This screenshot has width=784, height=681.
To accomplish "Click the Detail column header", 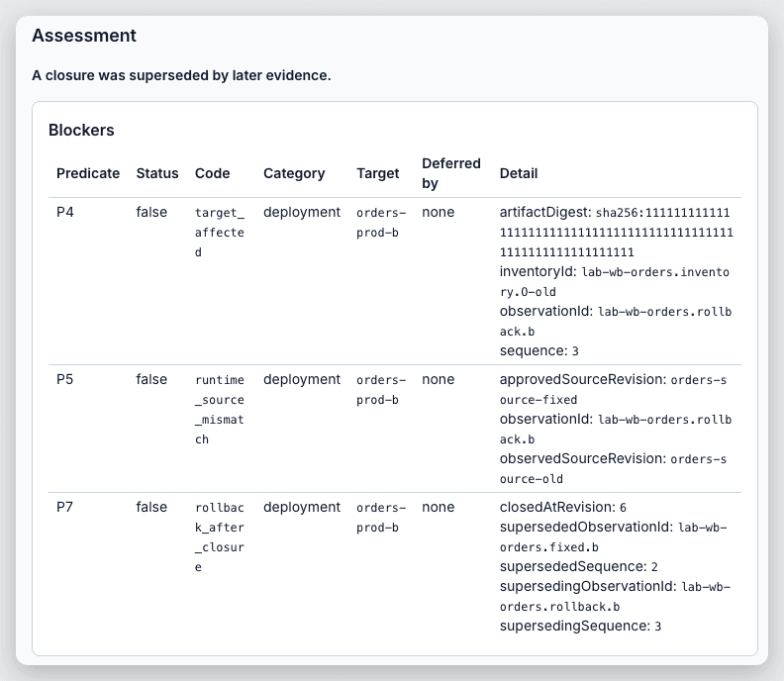I will pyautogui.click(x=519, y=173).
